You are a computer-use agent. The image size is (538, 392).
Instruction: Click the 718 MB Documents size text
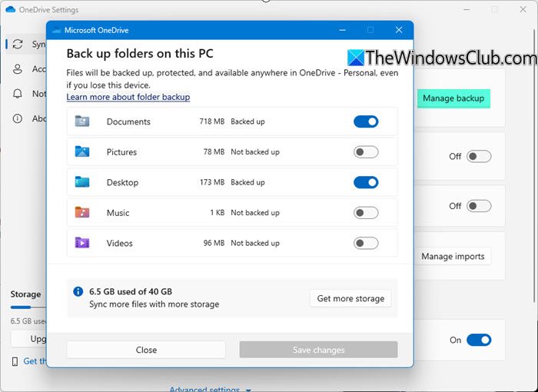click(x=211, y=121)
